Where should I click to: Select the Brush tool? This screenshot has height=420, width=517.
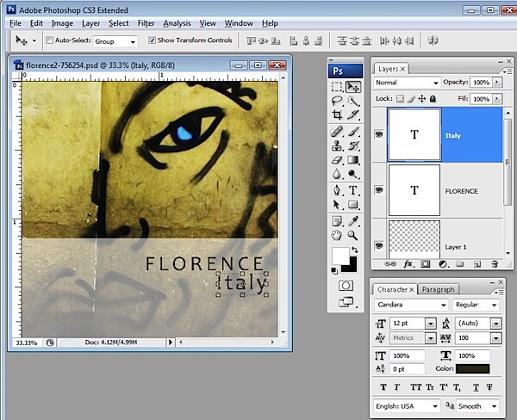click(x=352, y=132)
